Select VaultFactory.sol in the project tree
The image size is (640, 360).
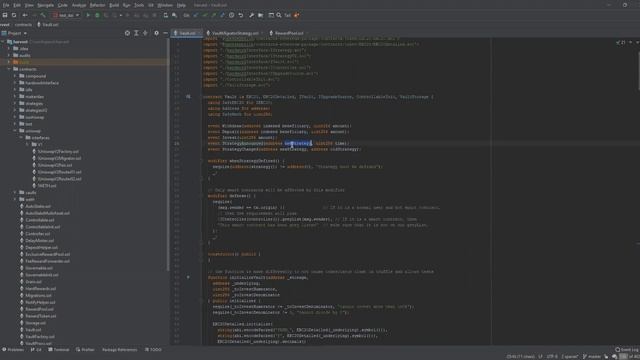pos(40,337)
